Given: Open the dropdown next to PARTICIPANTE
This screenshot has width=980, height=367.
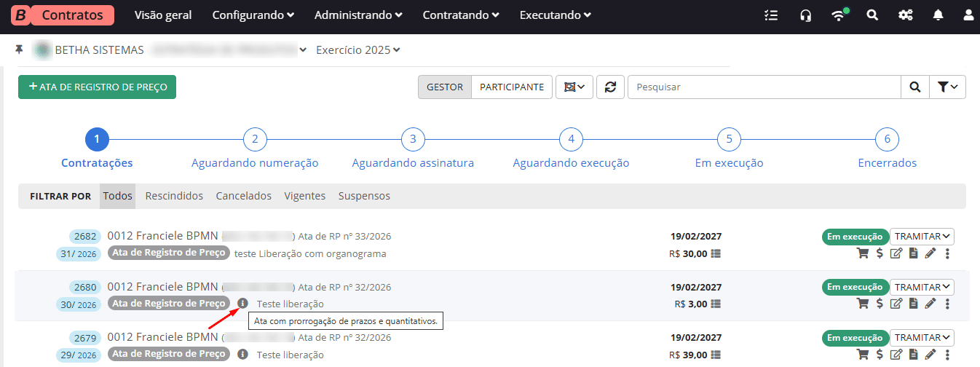Looking at the screenshot, I should (574, 87).
